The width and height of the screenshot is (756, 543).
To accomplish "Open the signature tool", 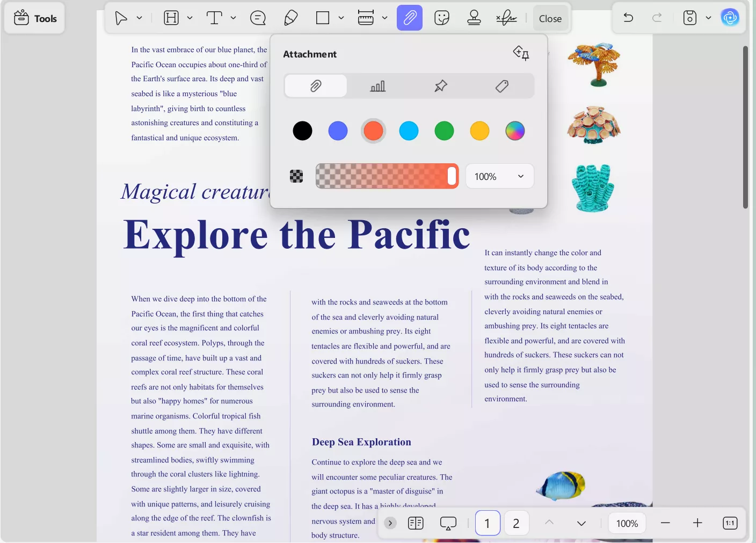I will [x=506, y=18].
